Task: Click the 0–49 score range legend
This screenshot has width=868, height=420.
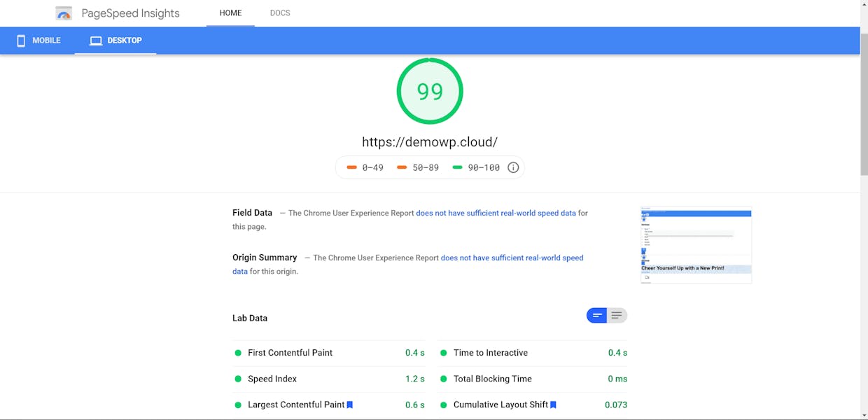Action: click(x=365, y=167)
